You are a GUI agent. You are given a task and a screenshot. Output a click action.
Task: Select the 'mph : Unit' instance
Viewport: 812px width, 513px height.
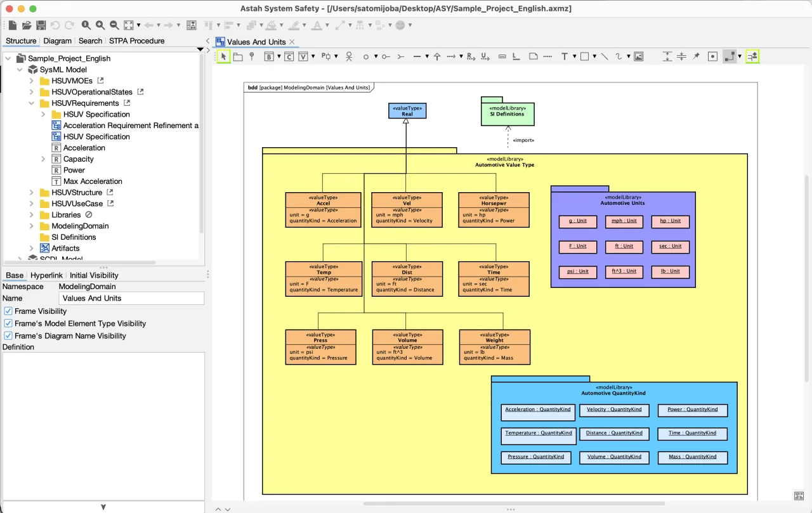point(624,221)
